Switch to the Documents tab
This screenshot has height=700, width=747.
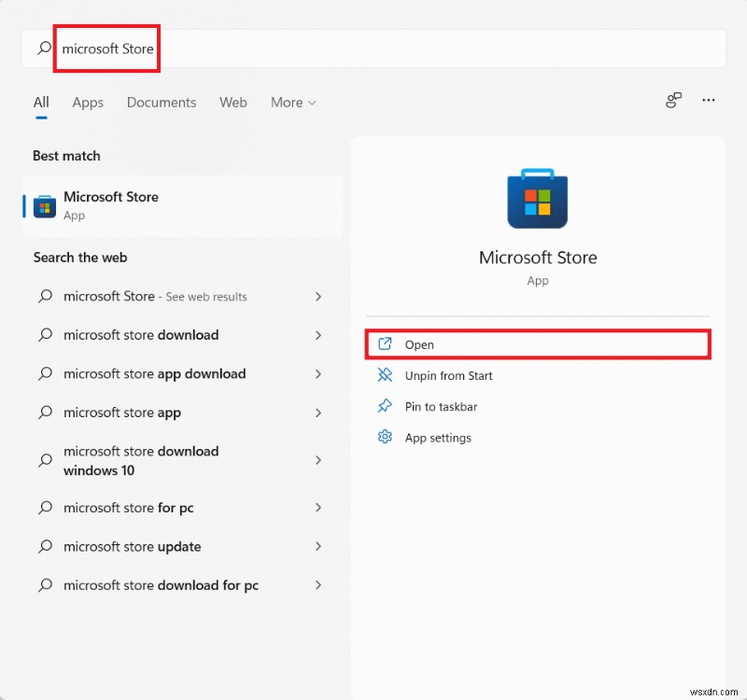(x=161, y=103)
